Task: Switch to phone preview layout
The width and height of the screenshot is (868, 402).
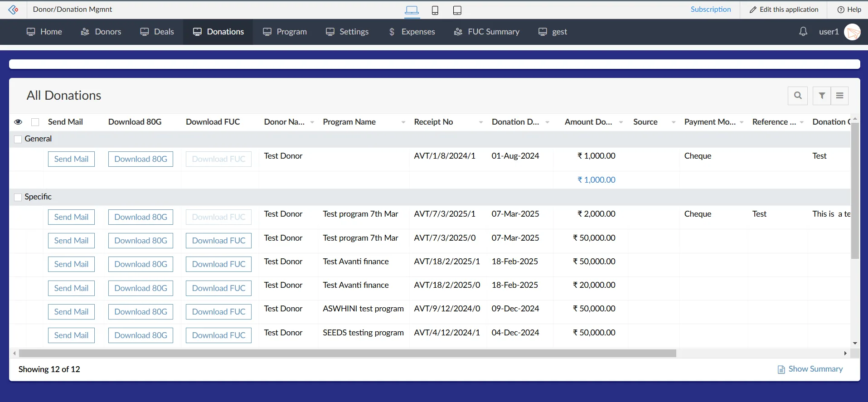Action: (x=435, y=10)
